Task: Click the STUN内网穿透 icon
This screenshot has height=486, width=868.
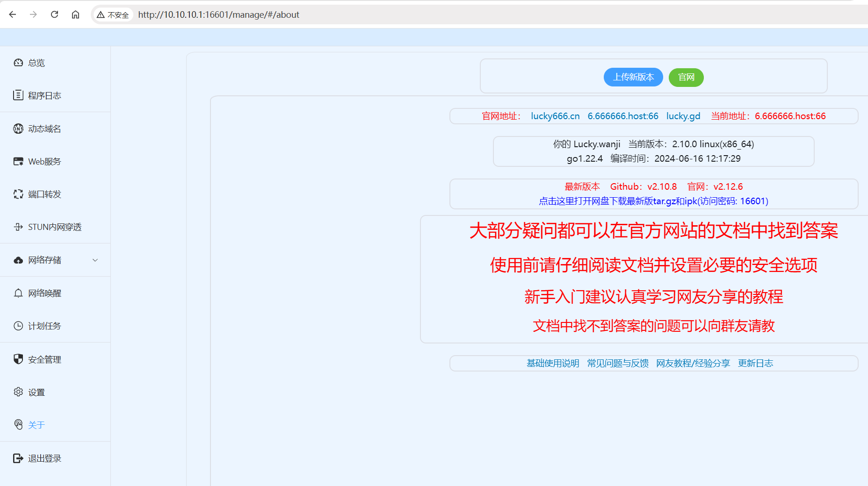Action: pyautogui.click(x=18, y=227)
